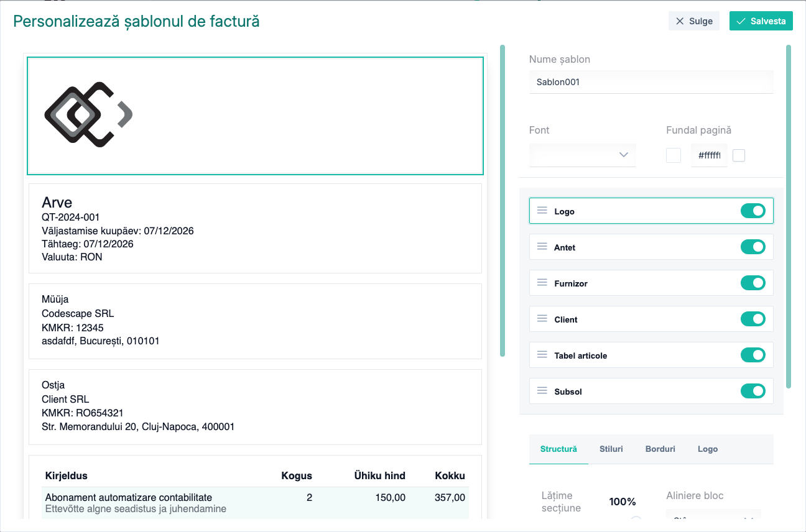
Task: Select the Logo tab in settings panel
Action: [x=708, y=449]
